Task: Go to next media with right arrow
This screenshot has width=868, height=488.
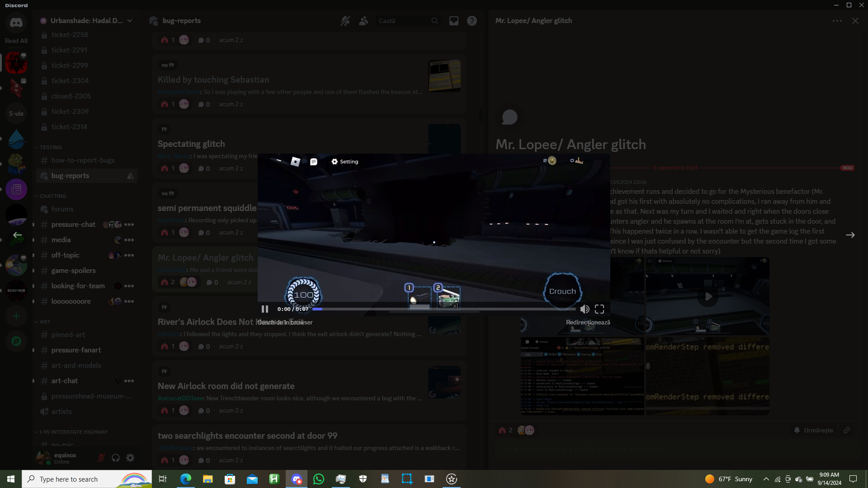Action: point(850,235)
